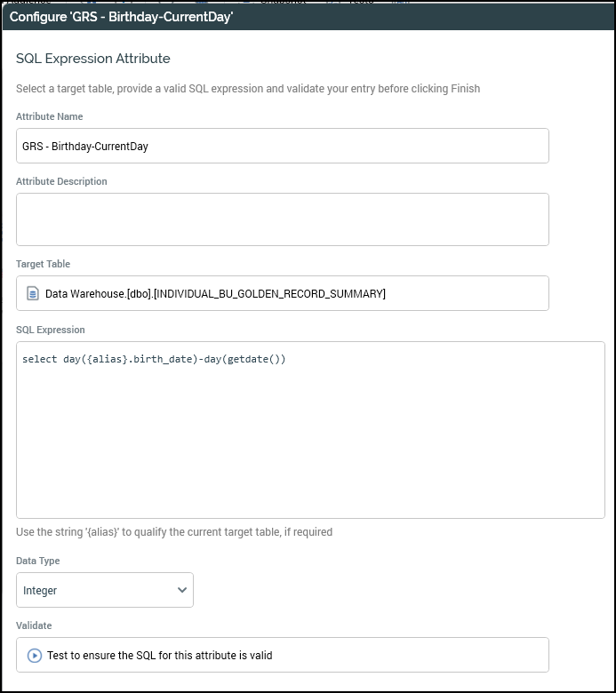Click the instruction text about clicking Finish
Screen dimensions: 616x693
(x=248, y=88)
